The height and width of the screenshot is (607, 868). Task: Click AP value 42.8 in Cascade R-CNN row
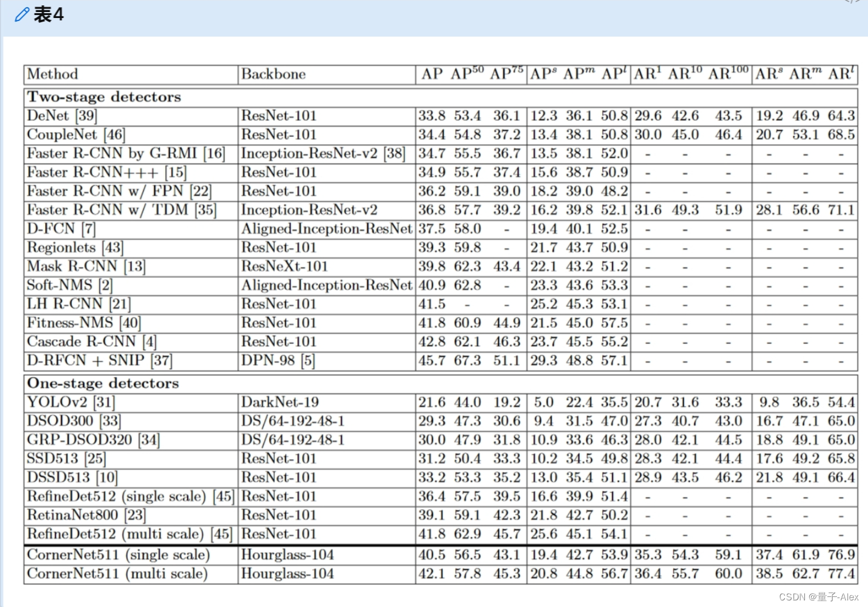[x=432, y=342]
